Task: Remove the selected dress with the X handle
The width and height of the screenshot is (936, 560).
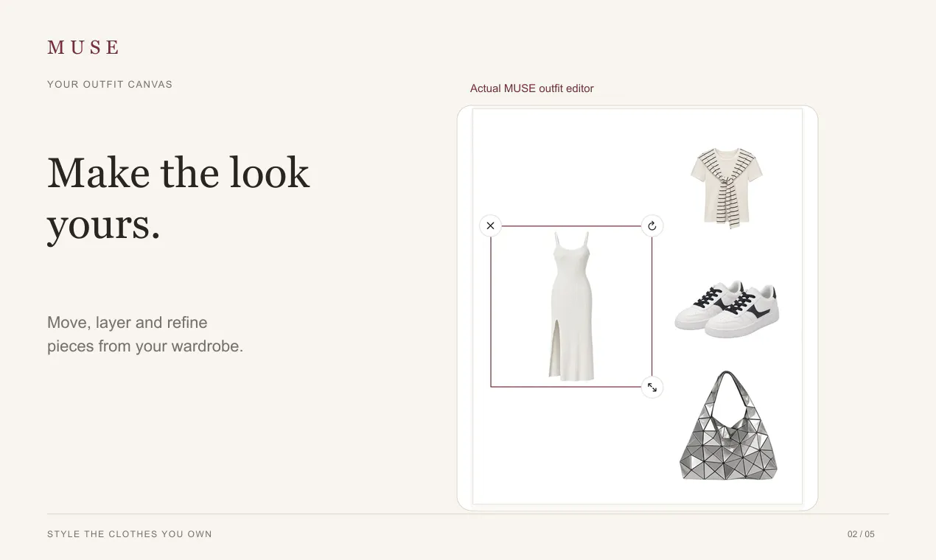Action: [x=490, y=225]
